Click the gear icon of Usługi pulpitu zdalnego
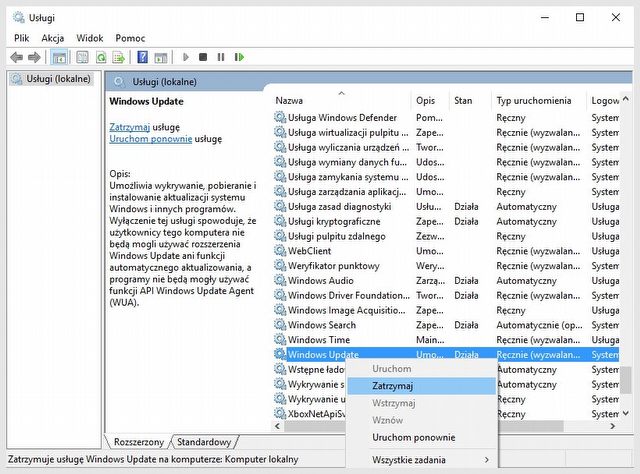640x474 pixels. click(x=280, y=236)
